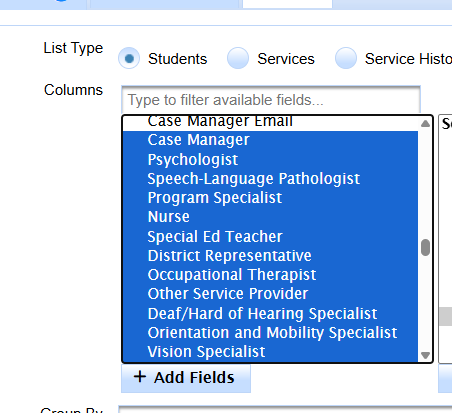452x413 pixels.
Task: Pick Other Service Provider field
Action: pos(270,294)
